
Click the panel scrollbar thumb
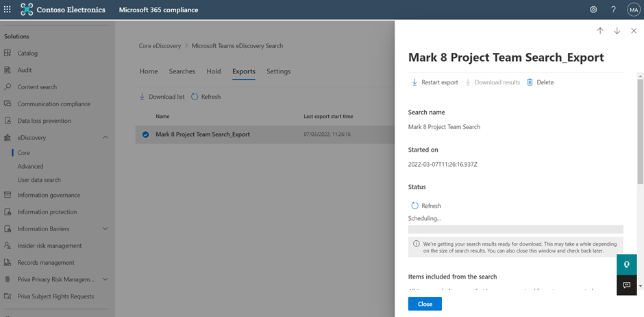(x=641, y=132)
